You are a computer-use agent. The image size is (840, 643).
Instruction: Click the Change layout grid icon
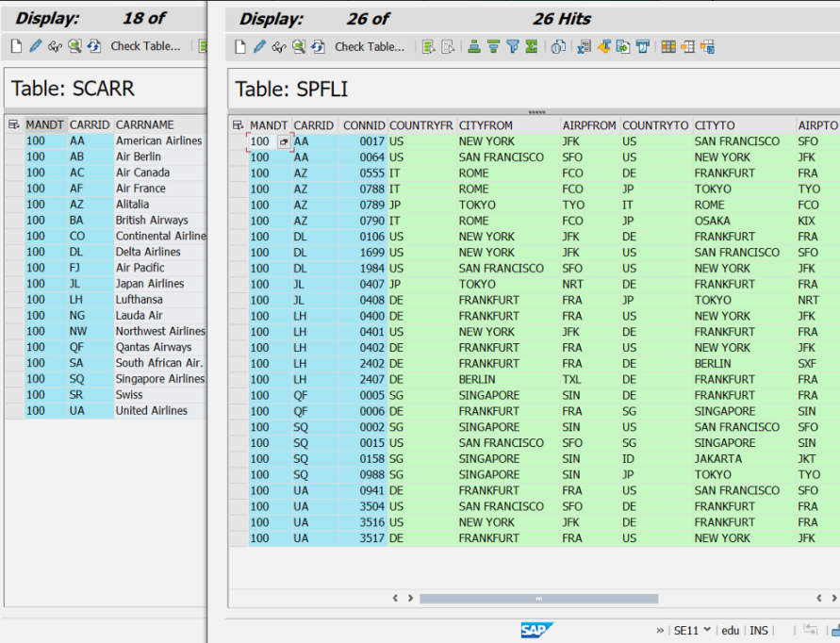click(668, 47)
